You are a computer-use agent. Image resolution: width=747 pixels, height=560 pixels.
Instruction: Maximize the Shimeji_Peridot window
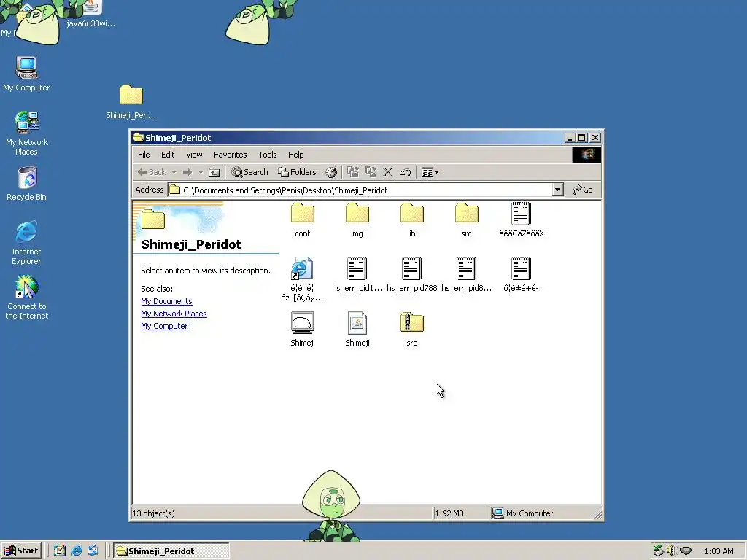[582, 138]
